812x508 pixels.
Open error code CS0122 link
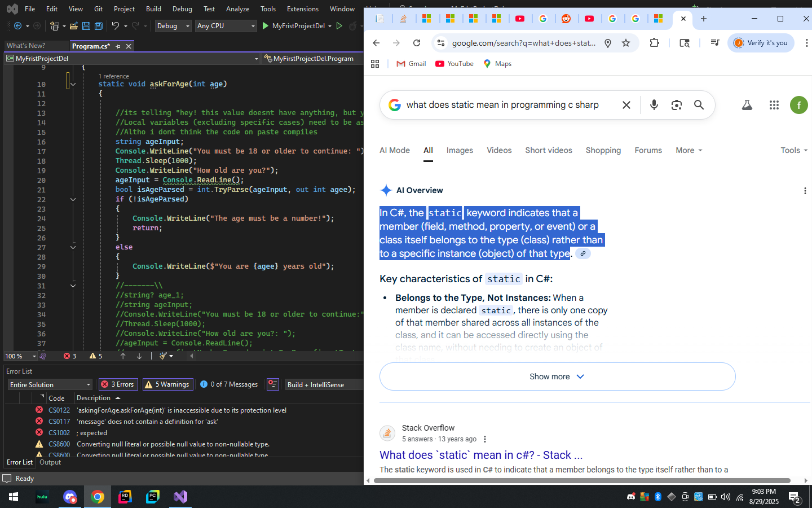(x=59, y=410)
